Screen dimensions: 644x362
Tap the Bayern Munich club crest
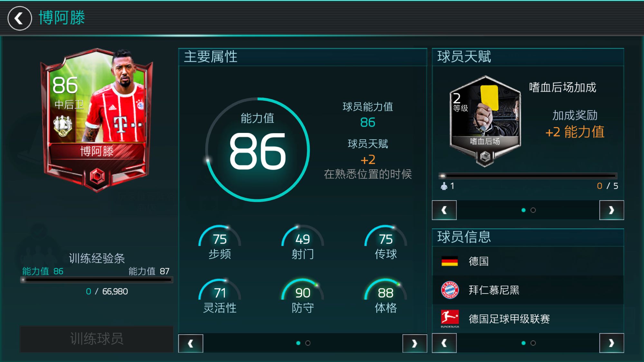coord(450,290)
